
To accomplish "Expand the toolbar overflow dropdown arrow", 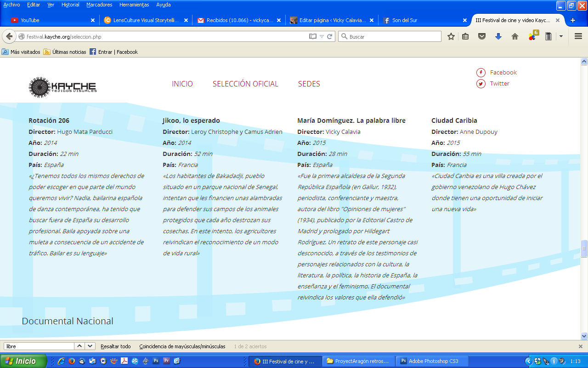I will (561, 36).
